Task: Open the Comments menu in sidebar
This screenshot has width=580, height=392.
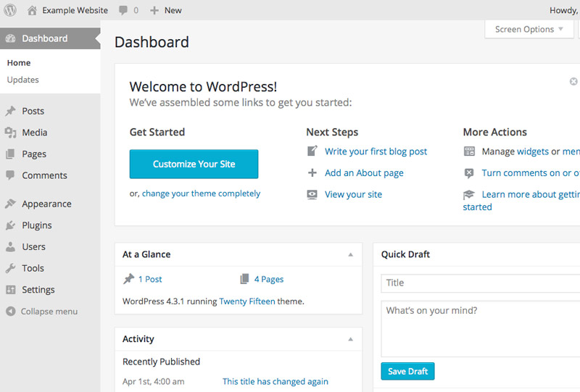Action: (x=44, y=175)
